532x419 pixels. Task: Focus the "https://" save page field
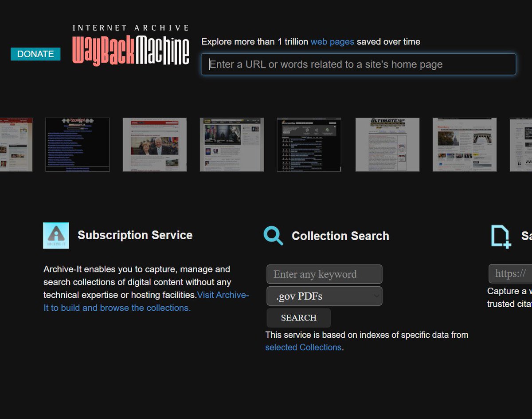510,273
